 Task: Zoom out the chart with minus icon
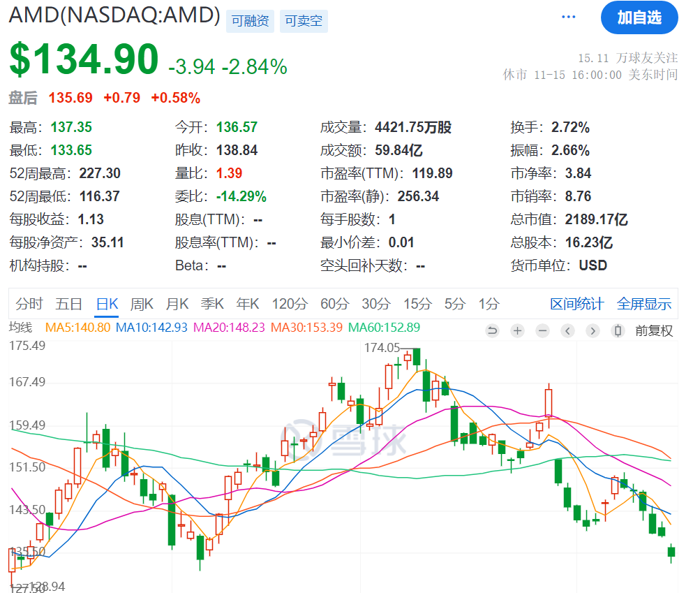pos(542,330)
